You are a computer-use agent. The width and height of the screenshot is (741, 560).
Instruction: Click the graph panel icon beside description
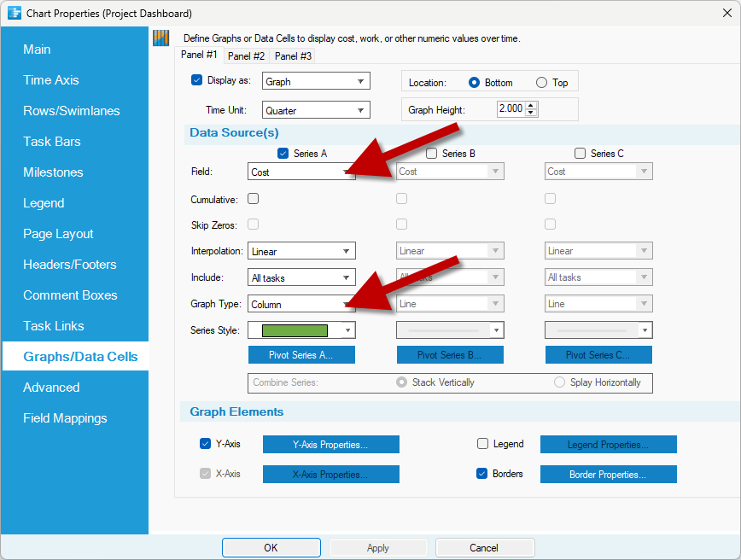click(161, 38)
